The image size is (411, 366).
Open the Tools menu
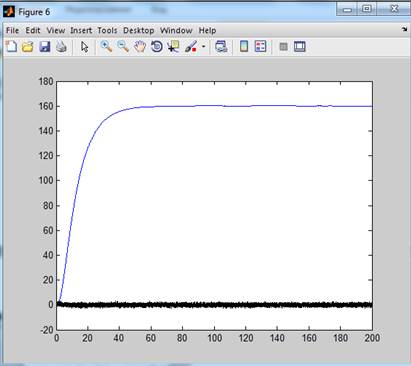tap(107, 30)
